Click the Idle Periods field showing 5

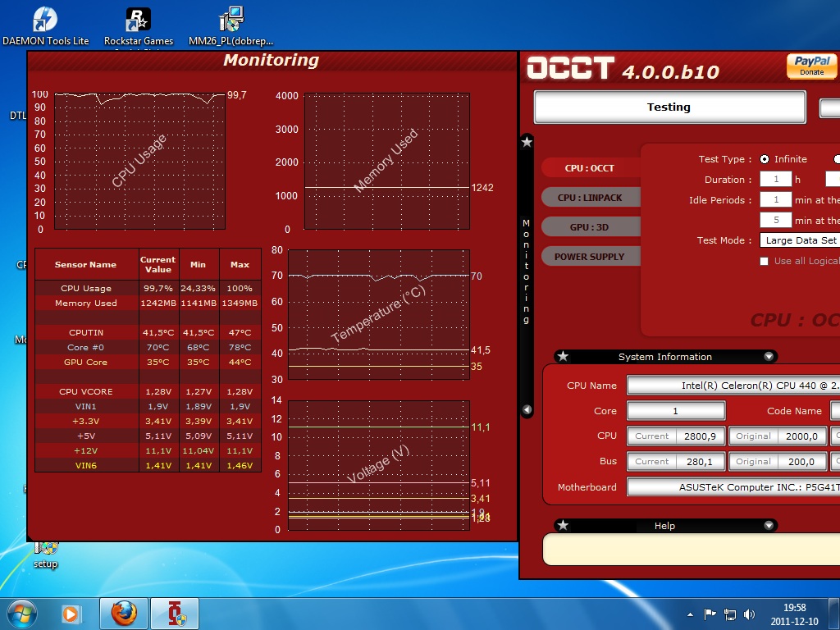tap(776, 220)
